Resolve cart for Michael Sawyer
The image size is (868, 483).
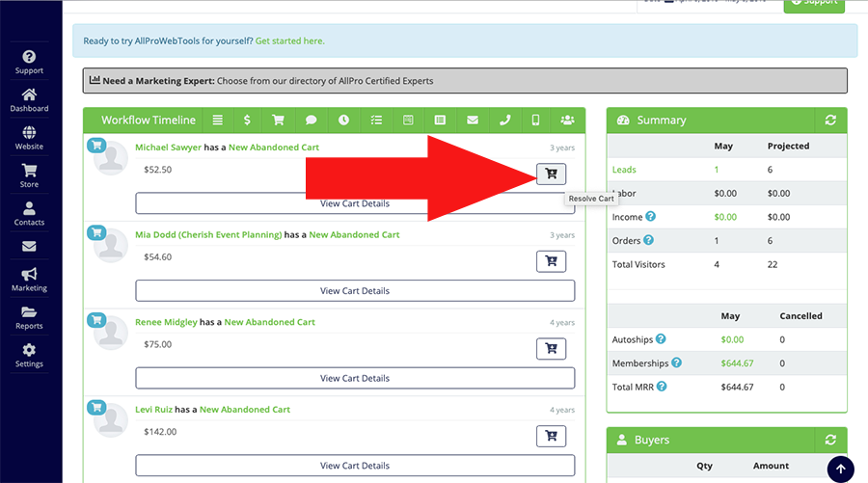pos(551,174)
